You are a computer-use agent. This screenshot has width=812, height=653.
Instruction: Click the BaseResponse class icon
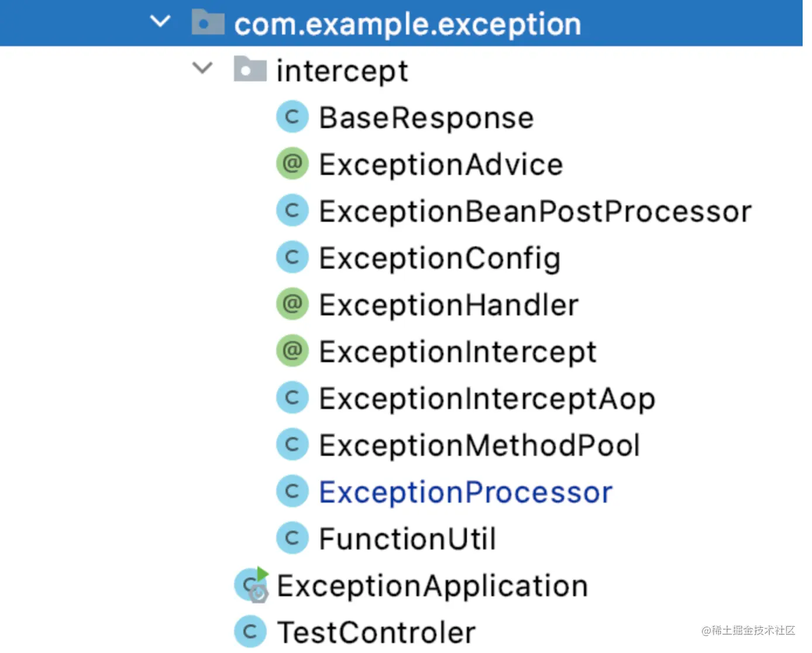pos(292,117)
